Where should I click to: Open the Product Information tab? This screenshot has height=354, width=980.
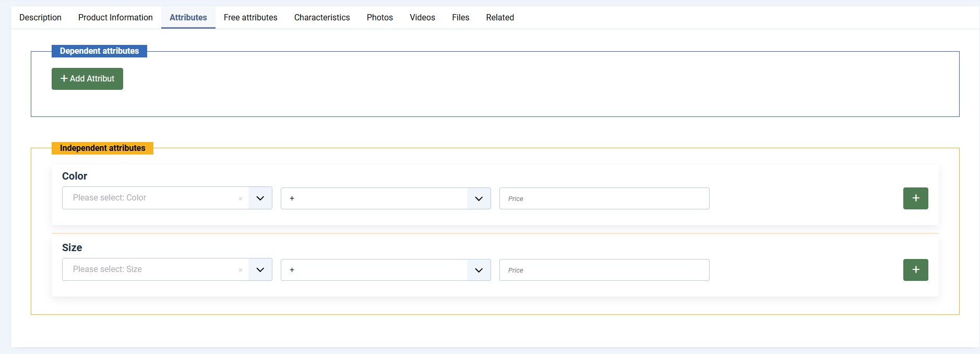pyautogui.click(x=115, y=17)
